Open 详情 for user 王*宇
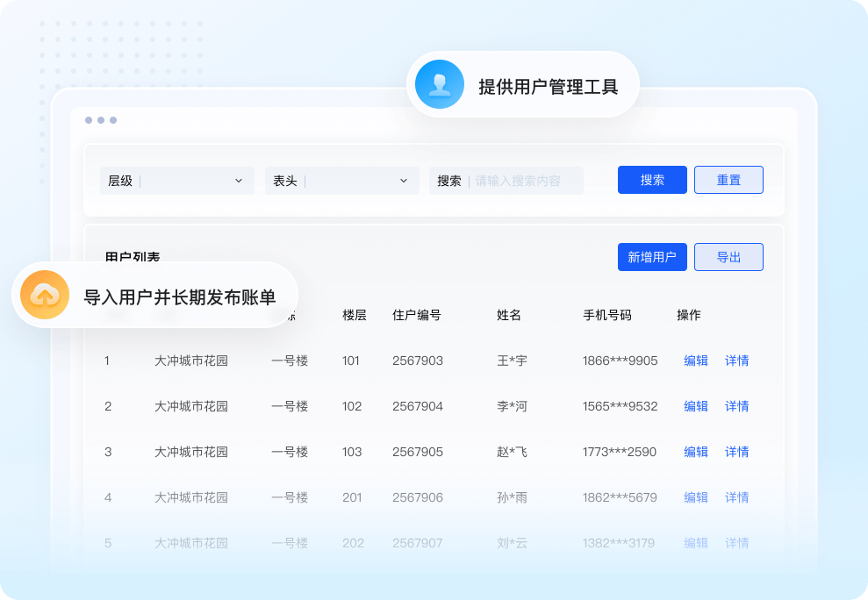Image resolution: width=868 pixels, height=600 pixels. [737, 361]
